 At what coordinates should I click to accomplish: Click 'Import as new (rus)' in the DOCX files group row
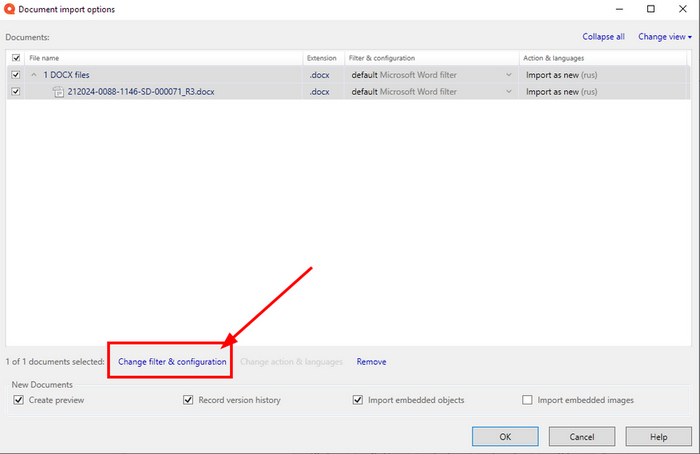point(562,75)
